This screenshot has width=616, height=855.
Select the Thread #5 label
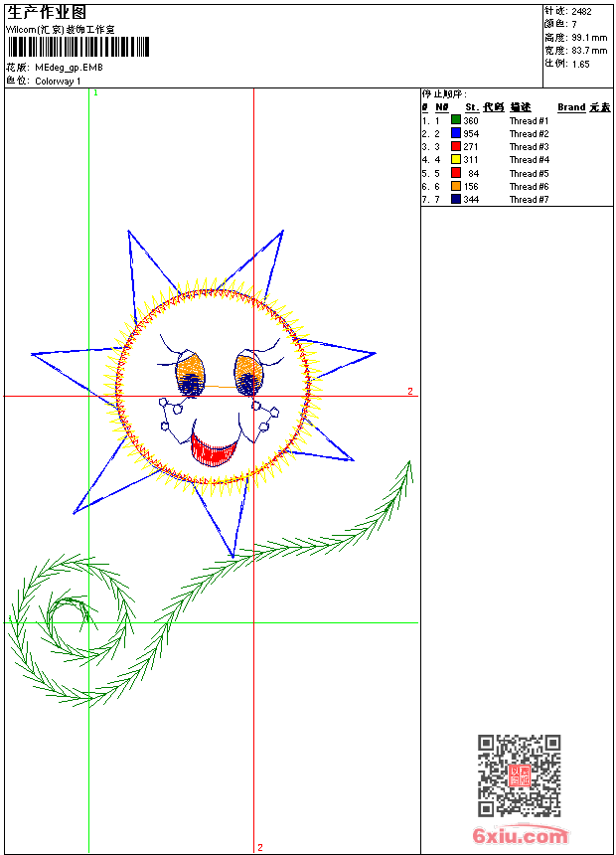pos(529,173)
